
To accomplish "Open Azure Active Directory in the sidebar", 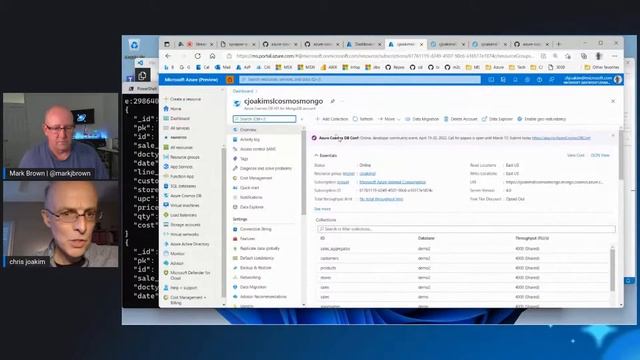I will [189, 244].
